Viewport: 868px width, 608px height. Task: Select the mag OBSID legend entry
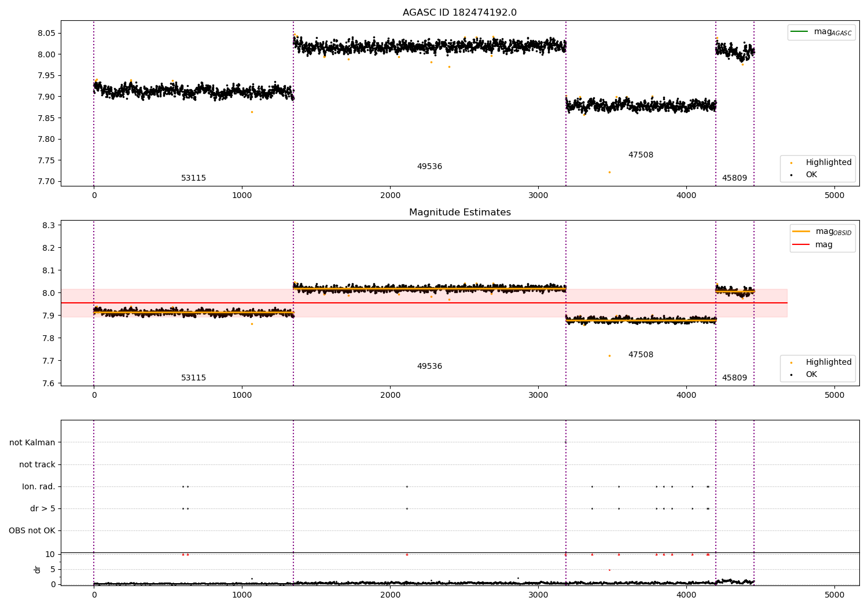[x=822, y=232]
